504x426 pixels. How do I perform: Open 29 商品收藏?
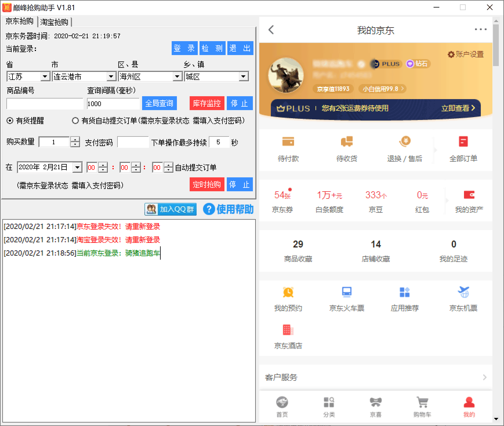tap(298, 251)
